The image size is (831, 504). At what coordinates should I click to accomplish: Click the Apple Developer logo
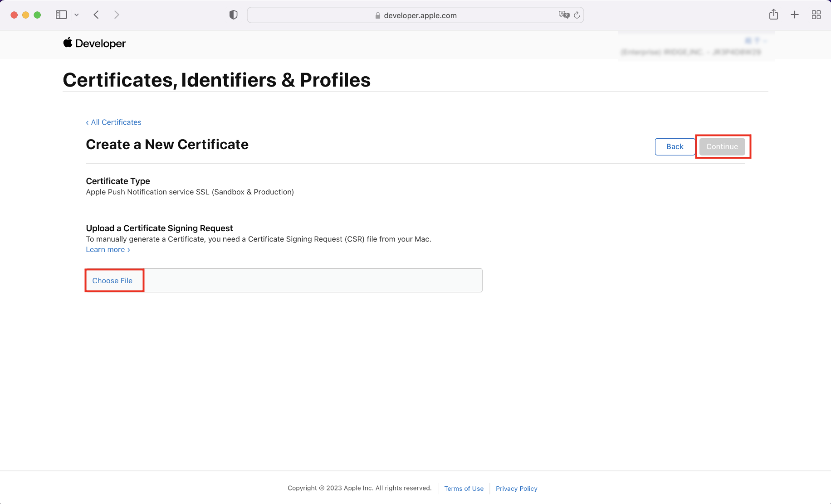tap(94, 43)
